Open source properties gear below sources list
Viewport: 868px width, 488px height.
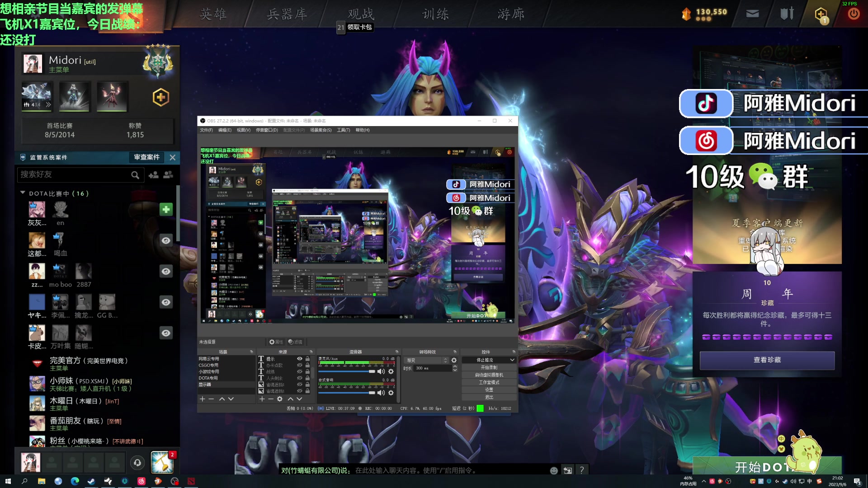(x=279, y=399)
